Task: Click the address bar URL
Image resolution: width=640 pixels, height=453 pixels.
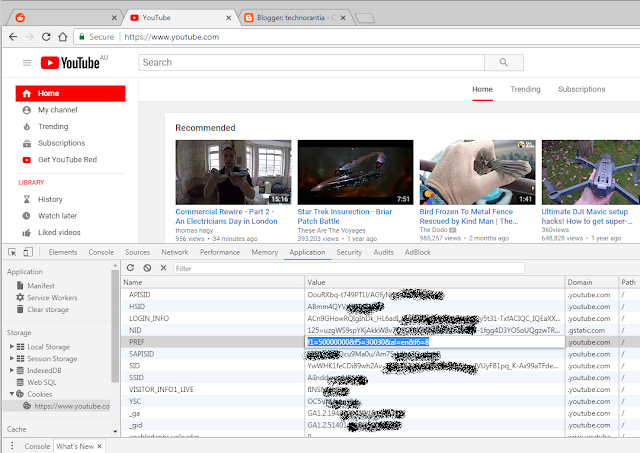Action: point(171,37)
